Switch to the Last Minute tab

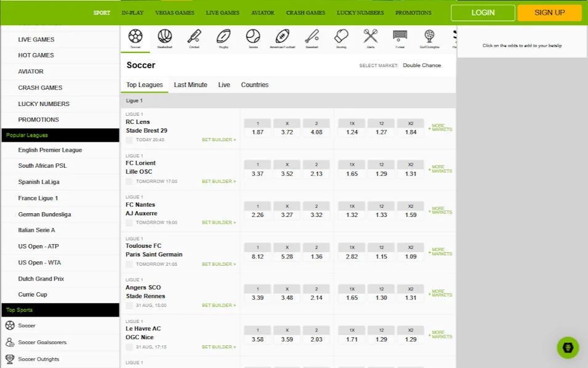pyautogui.click(x=190, y=85)
